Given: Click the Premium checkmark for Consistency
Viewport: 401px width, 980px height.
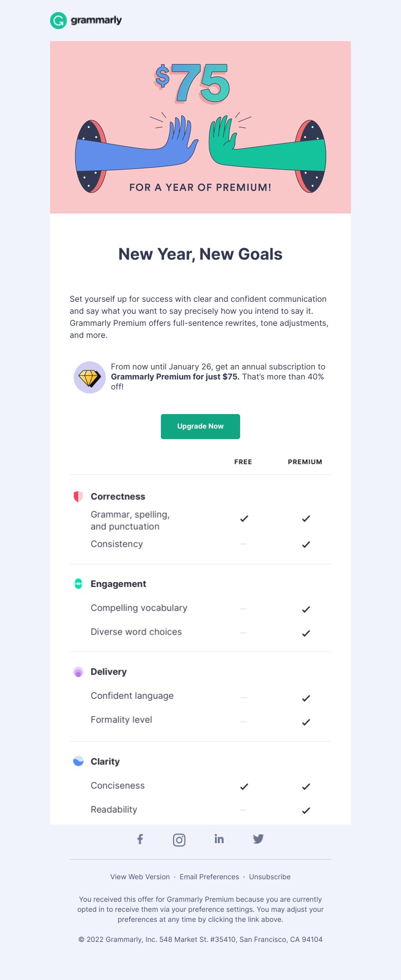Looking at the screenshot, I should coord(306,544).
